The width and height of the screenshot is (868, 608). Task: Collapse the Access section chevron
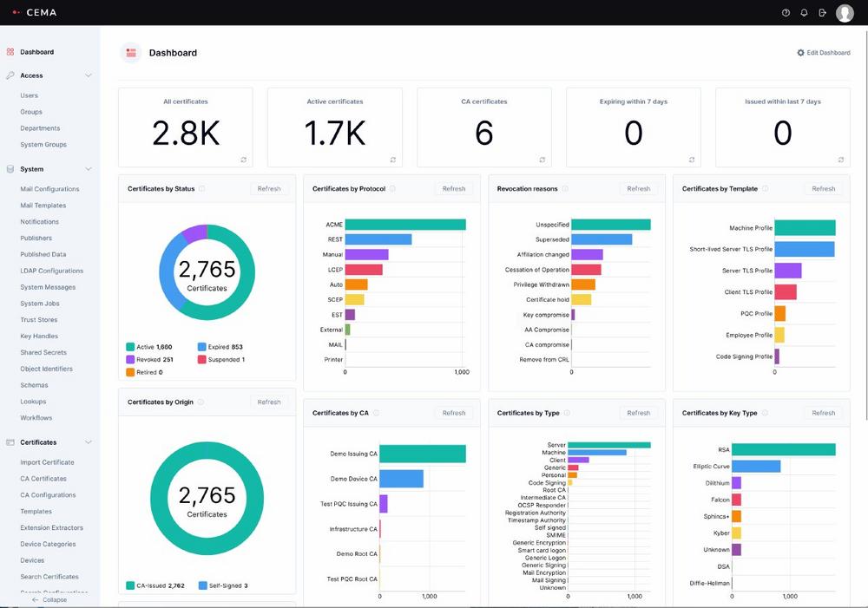(89, 75)
